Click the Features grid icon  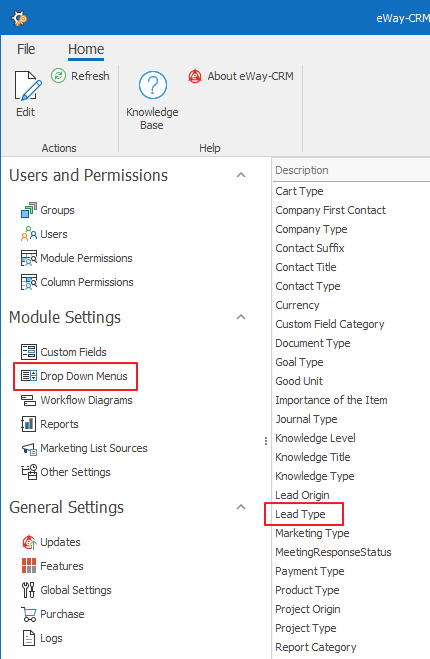[29, 566]
